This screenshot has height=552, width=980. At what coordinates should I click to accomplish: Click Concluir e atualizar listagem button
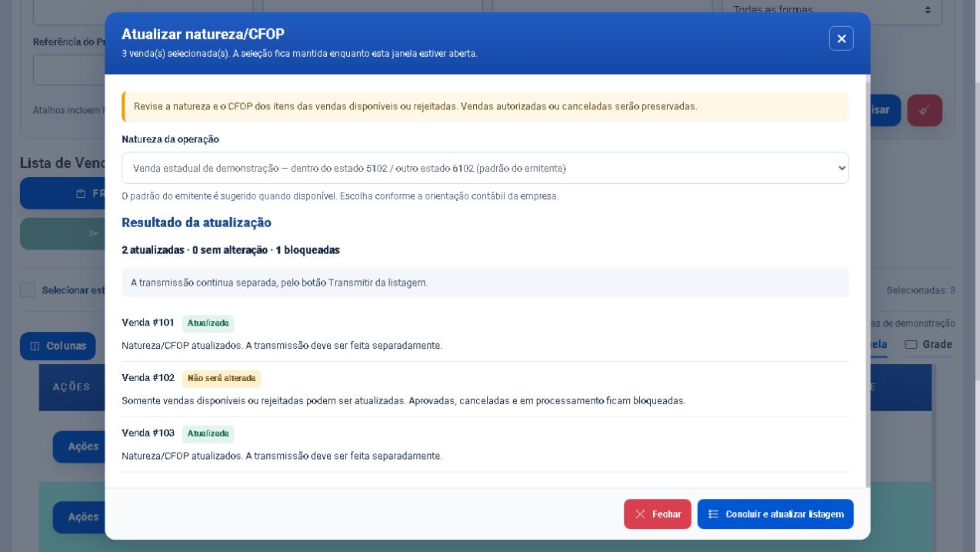point(775,514)
